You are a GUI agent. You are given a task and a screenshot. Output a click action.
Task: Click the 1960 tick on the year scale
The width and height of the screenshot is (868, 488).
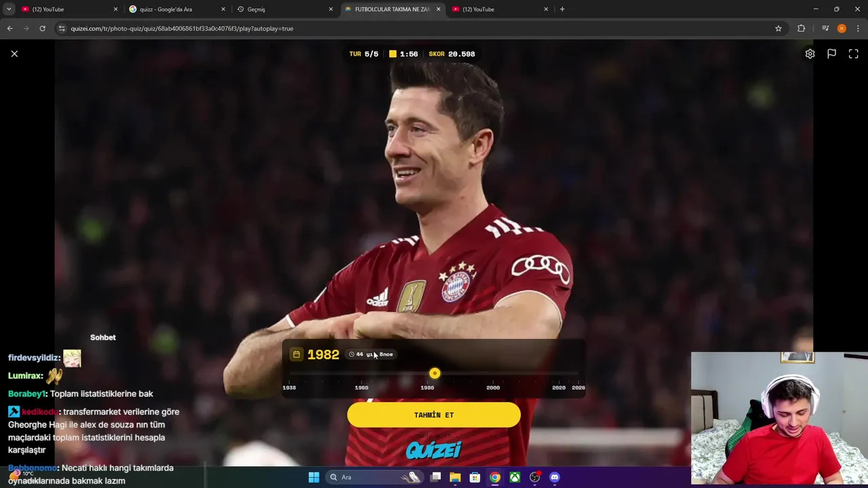(x=361, y=388)
